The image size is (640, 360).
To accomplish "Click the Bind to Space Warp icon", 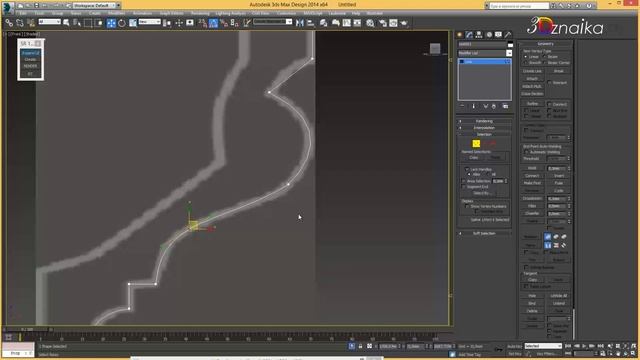I will pos(31,23).
